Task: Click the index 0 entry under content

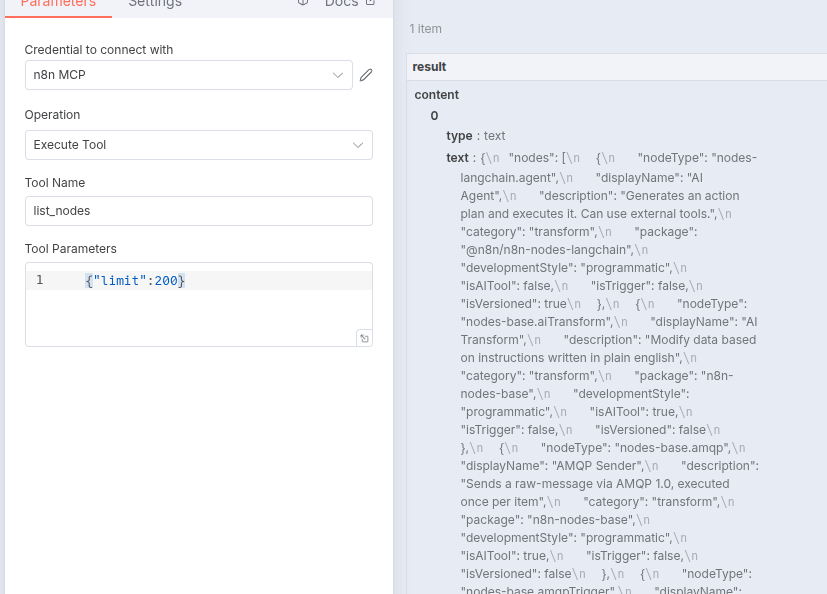Action: pos(434,116)
